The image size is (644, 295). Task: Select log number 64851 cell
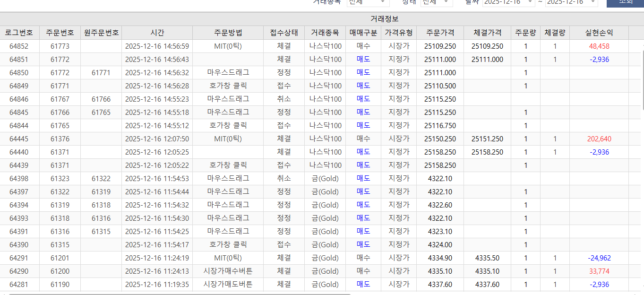[x=19, y=60]
